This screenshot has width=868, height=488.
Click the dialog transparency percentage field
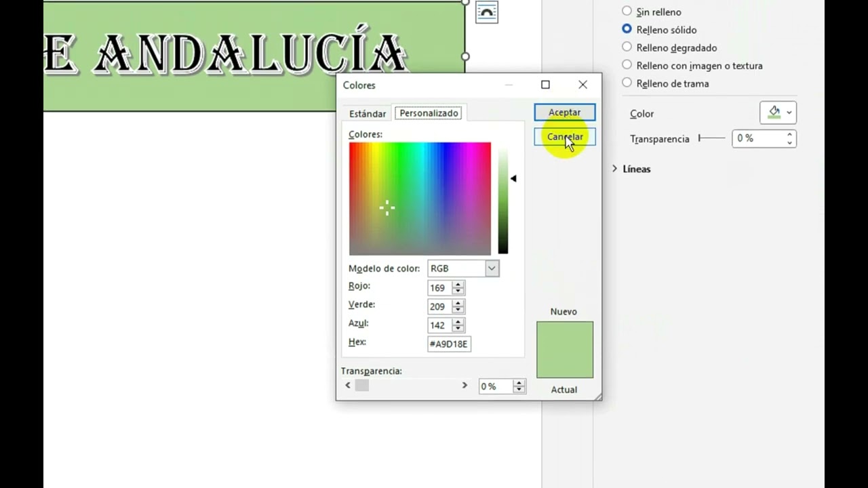point(496,386)
